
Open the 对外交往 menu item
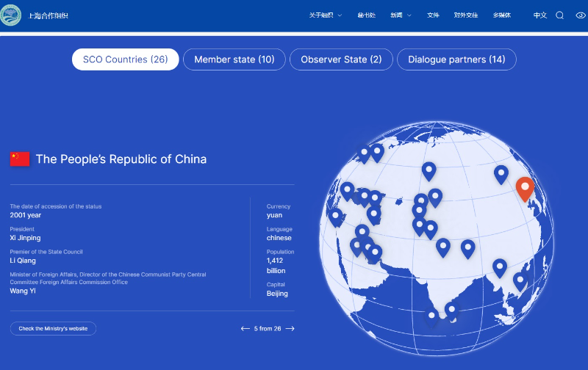pyautogui.click(x=466, y=15)
